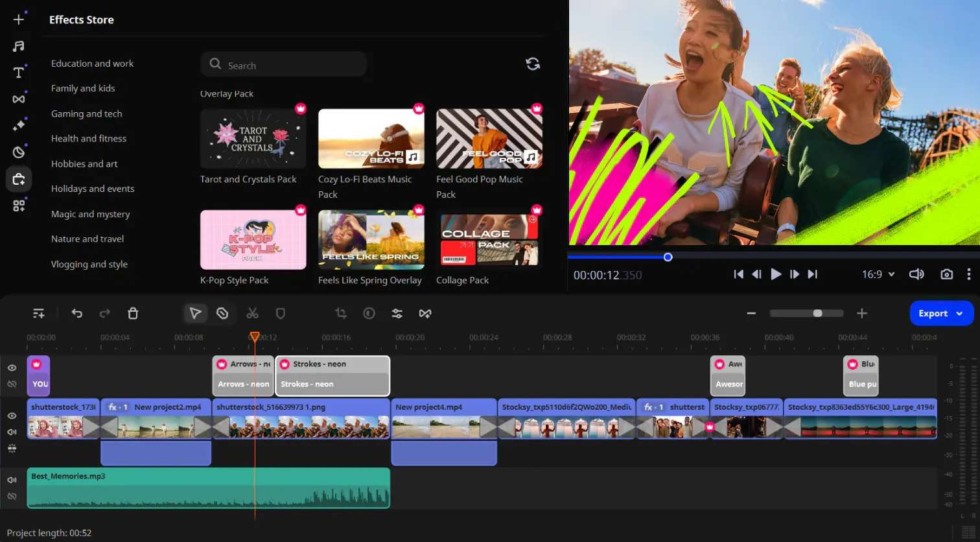Open the Transitions sidebar tab
Image resolution: width=980 pixels, height=542 pixels.
point(19,99)
